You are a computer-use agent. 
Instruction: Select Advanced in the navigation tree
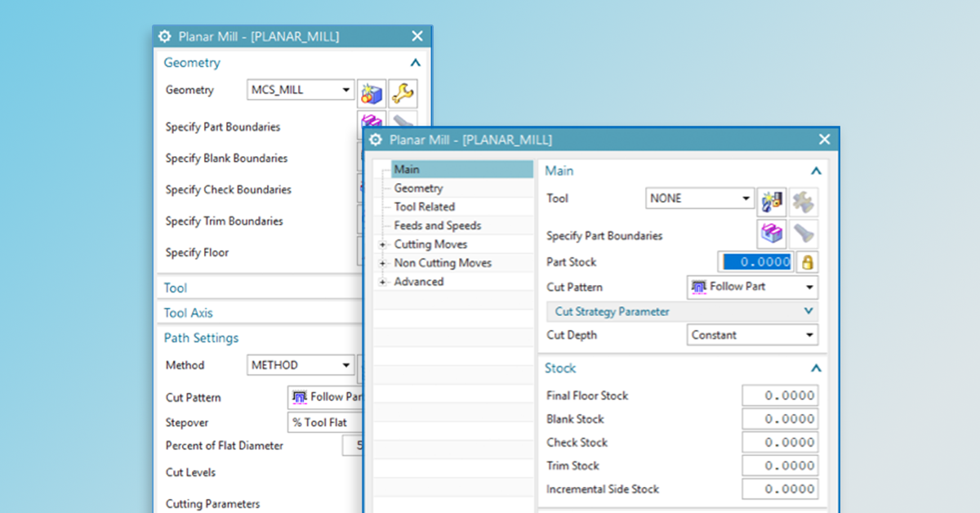click(x=419, y=282)
